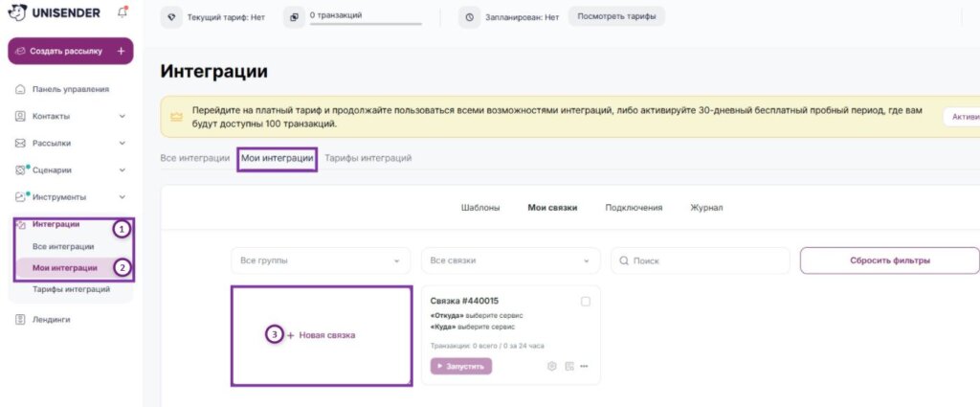Click the Текущий тариф: Нет label
The height and width of the screenshot is (407, 980).
[x=226, y=17]
